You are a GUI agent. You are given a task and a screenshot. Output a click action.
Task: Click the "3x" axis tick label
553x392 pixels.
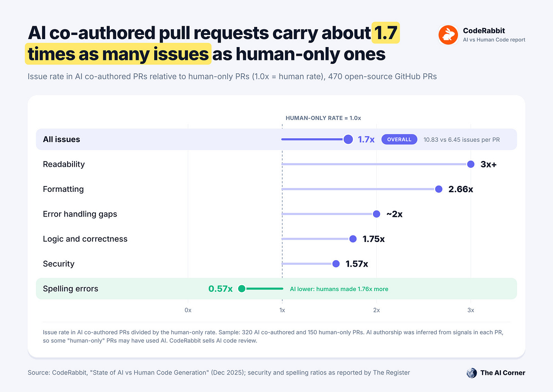point(471,310)
